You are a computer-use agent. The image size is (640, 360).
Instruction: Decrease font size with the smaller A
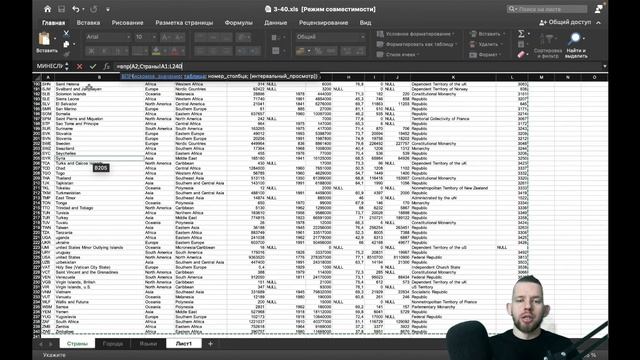coord(179,37)
